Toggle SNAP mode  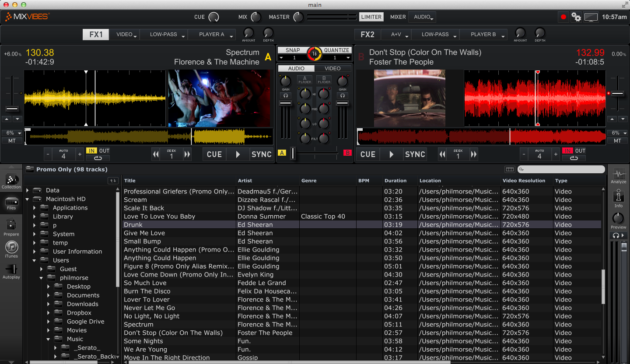point(293,50)
